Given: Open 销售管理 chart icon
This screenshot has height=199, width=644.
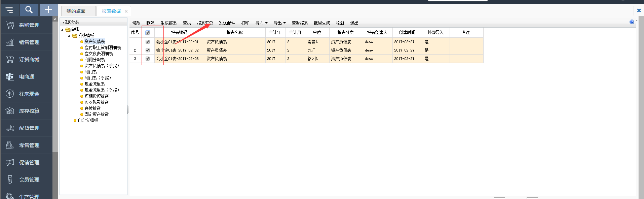Looking at the screenshot, I should tap(10, 42).
